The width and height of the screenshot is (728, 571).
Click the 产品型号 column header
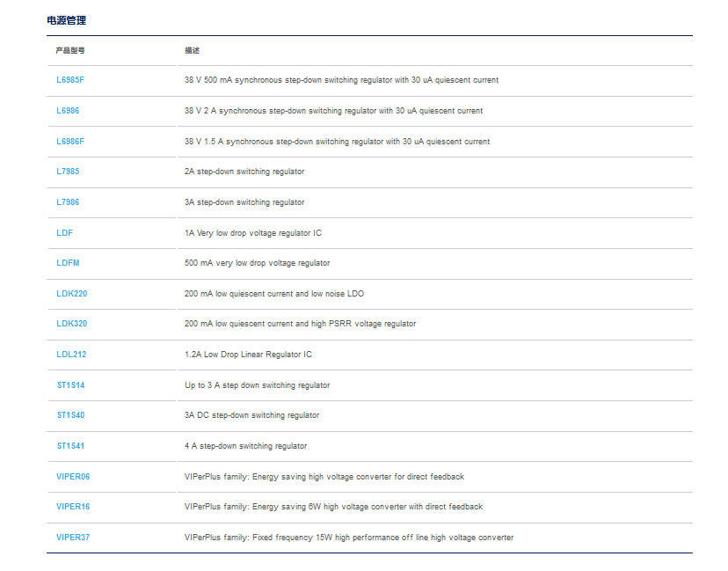pyautogui.click(x=70, y=51)
